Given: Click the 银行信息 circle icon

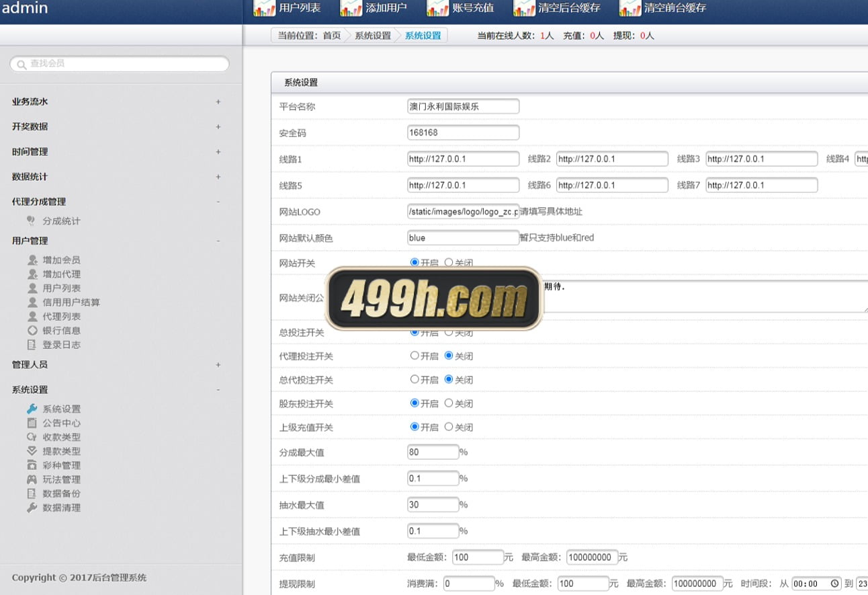Looking at the screenshot, I should pos(32,330).
